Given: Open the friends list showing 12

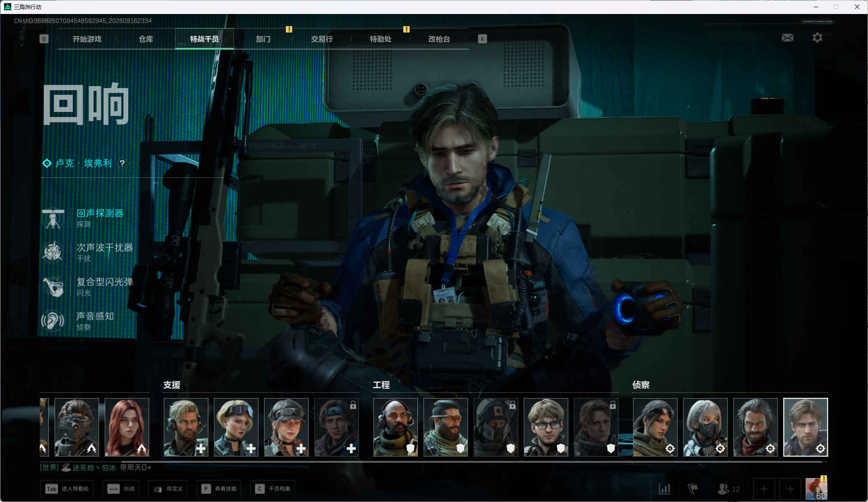Looking at the screenshot, I should [x=728, y=489].
